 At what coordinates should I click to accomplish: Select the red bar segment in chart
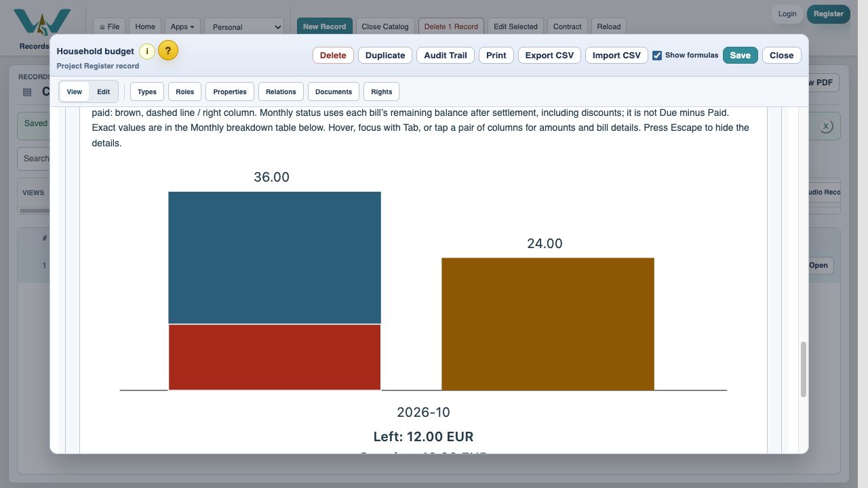[275, 357]
